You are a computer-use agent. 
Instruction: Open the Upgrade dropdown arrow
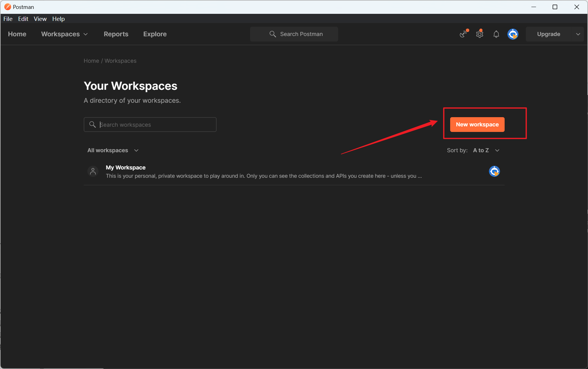coord(578,34)
